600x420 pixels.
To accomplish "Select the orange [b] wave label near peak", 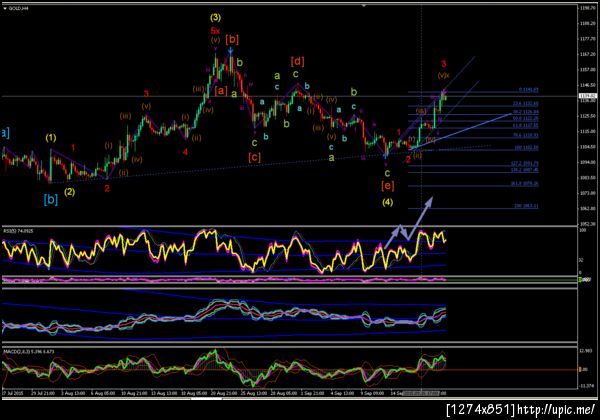I will (232, 39).
